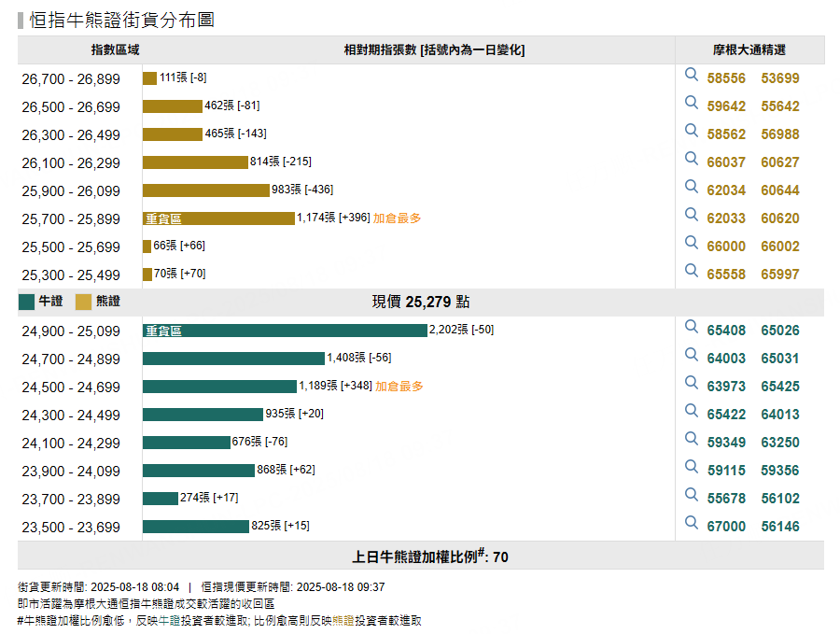Open bear warrant code 62033
This screenshot has height=634, width=840.
(726, 218)
